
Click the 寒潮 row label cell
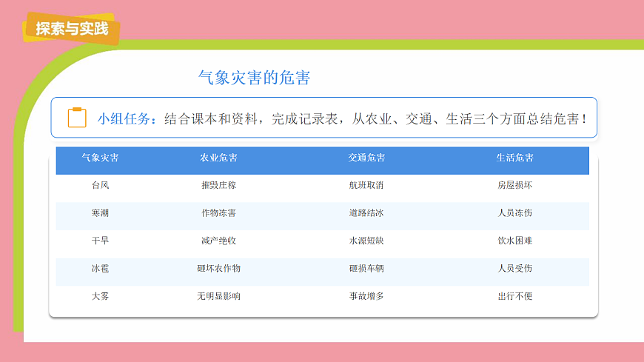tap(100, 213)
